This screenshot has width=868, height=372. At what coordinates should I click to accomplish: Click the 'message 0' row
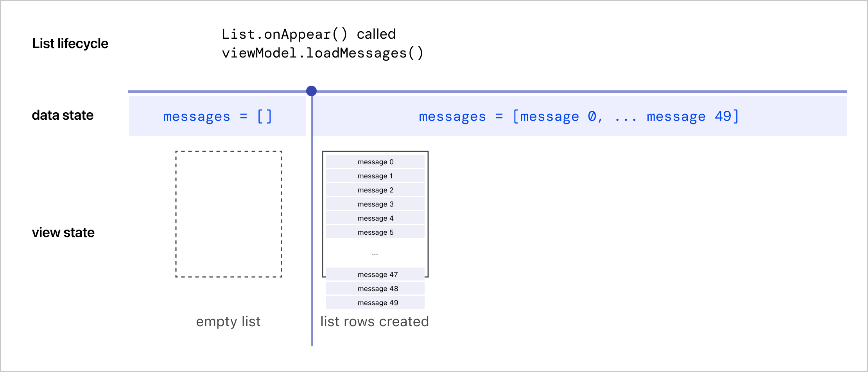(375, 162)
